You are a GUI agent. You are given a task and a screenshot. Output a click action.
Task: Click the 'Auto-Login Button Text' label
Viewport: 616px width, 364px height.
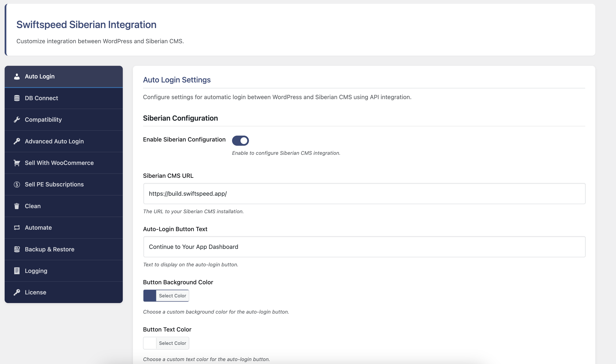(175, 229)
